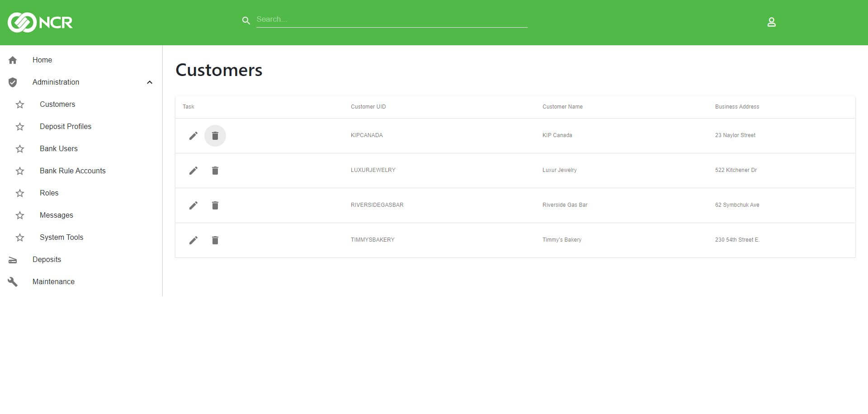Viewport: 868px width, 414px height.
Task: Open the user account profile icon
Action: pyautogui.click(x=772, y=22)
